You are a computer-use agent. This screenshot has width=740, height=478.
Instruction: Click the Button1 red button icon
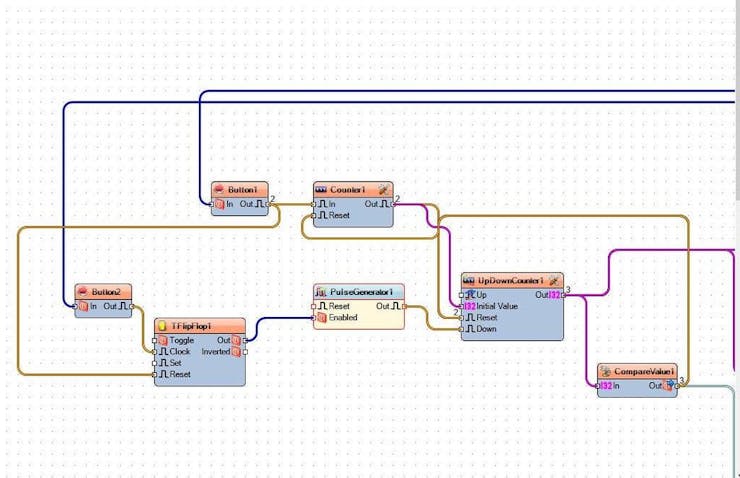point(219,190)
